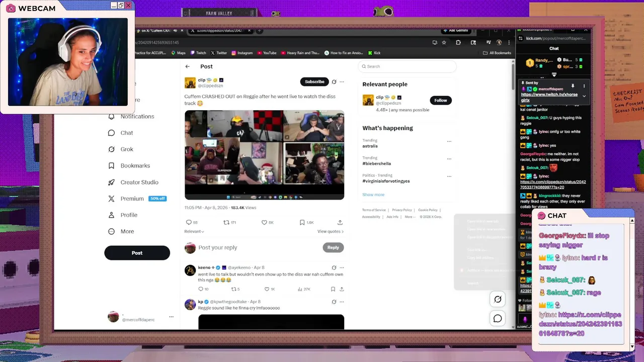Open Bookmarks in the X sidebar
Screen dimensions: 644x362
tap(129, 165)
